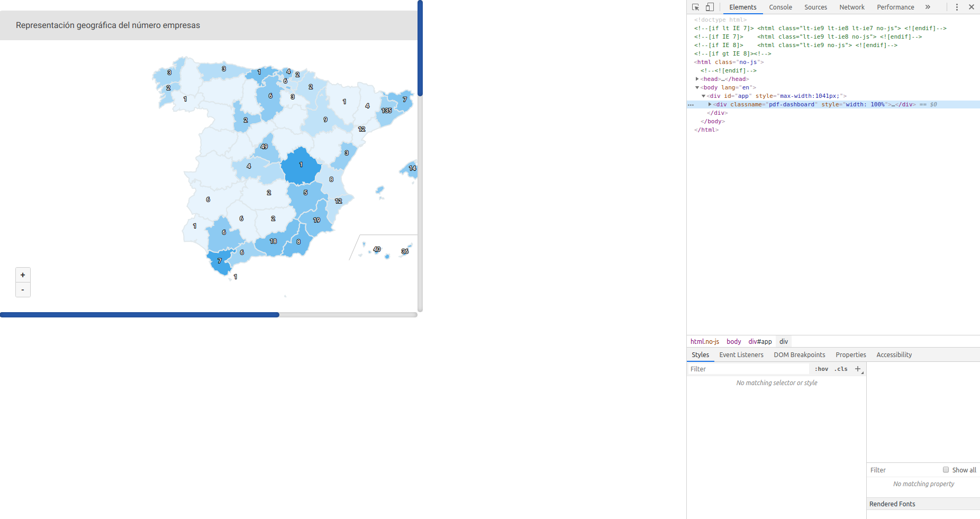Open the Accessibility sub-tab

(x=894, y=355)
